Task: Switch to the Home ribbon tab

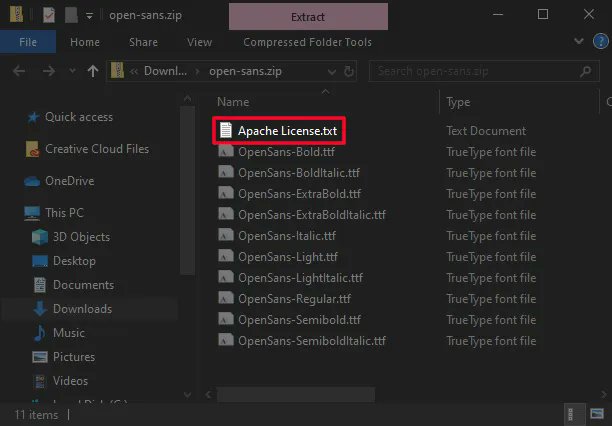Action: [85, 42]
